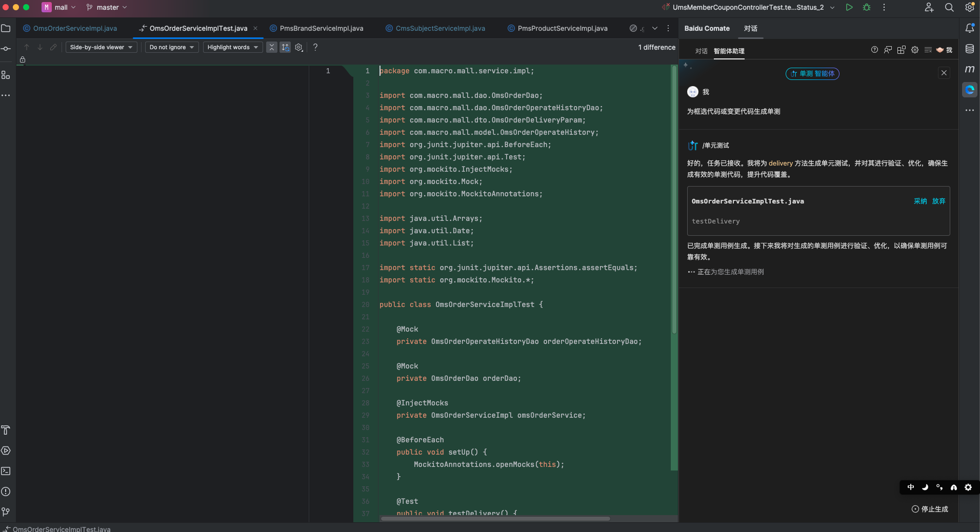The height and width of the screenshot is (532, 980).
Task: Switch to PmsProductServiceImpl.java tab
Action: (x=557, y=28)
